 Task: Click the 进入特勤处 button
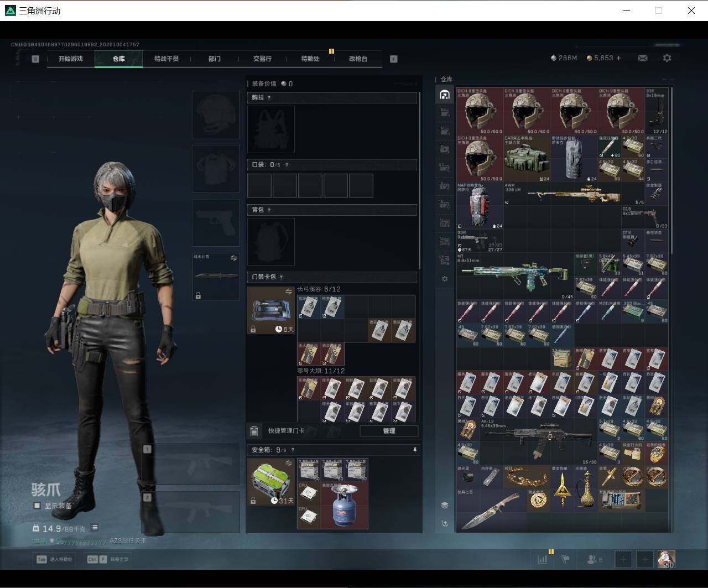tap(55, 559)
